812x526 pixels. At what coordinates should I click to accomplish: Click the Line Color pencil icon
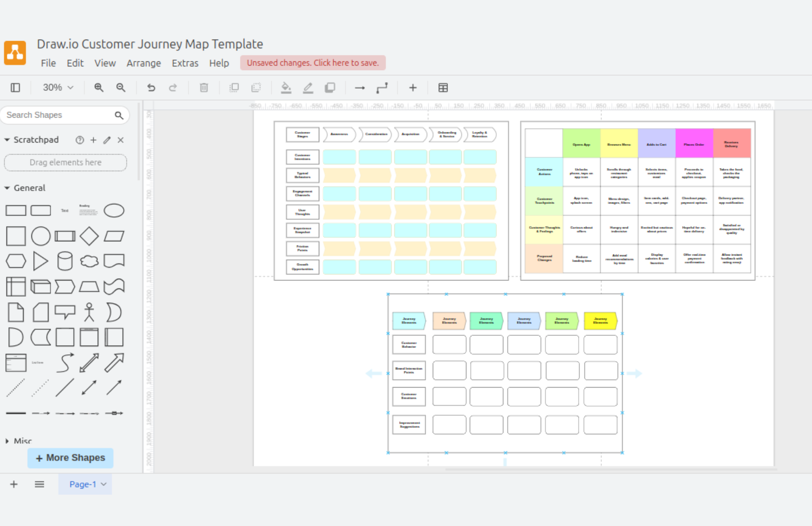(x=308, y=88)
